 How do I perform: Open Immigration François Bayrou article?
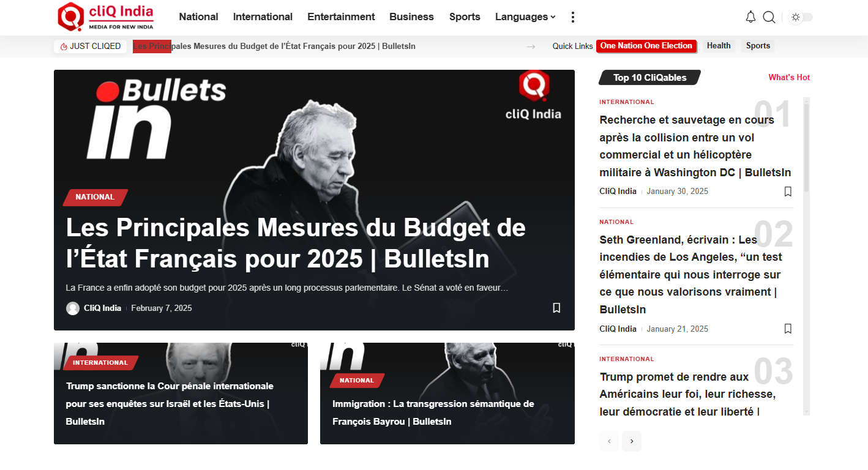coord(433,412)
